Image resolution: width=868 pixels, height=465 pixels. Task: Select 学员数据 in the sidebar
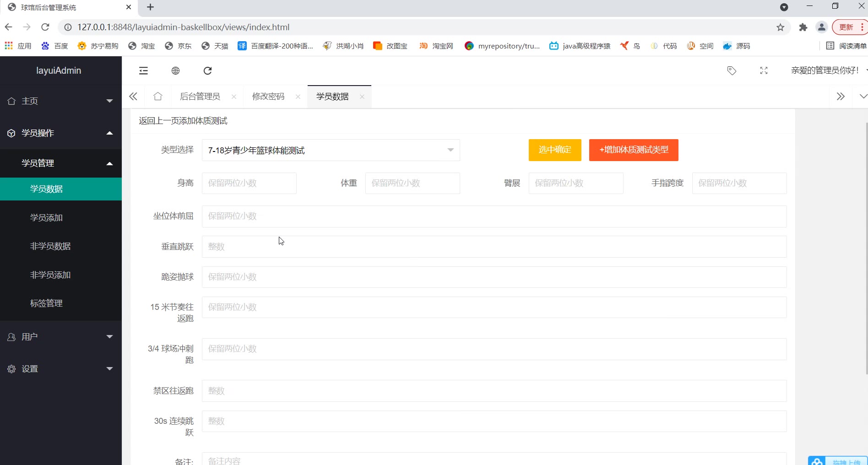pos(61,189)
